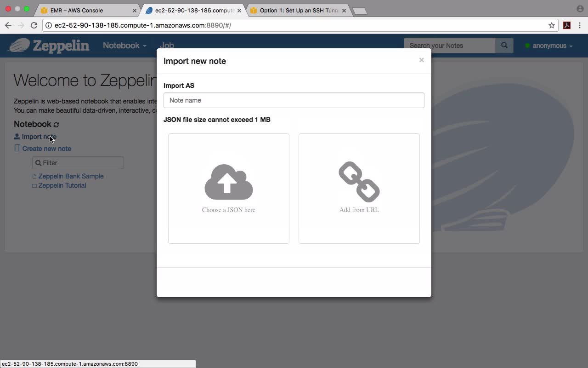Screen dimensions: 588x368
Task: Click the Zeppelin Tutorial folder icon
Action: click(x=34, y=186)
